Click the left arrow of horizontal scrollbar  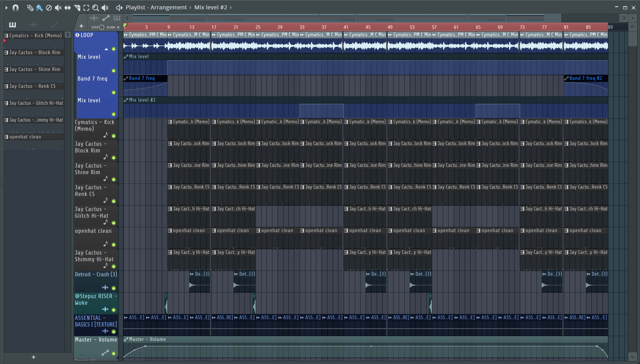127,18
